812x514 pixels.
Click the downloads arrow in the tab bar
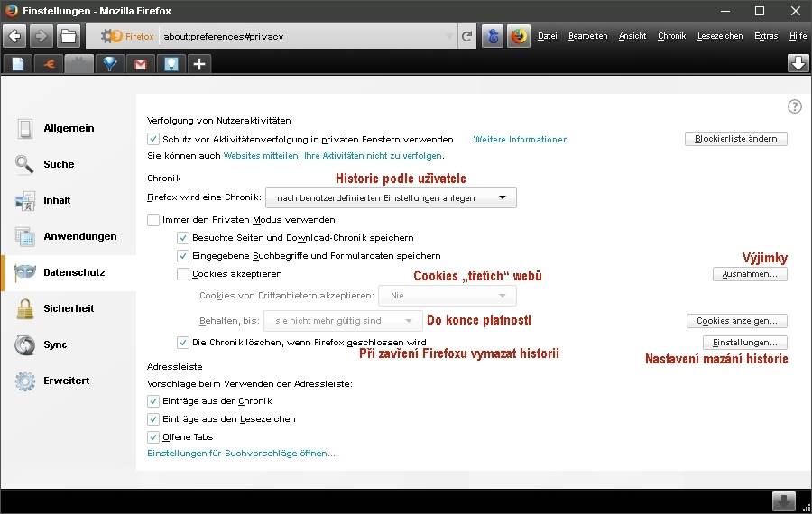click(x=798, y=63)
